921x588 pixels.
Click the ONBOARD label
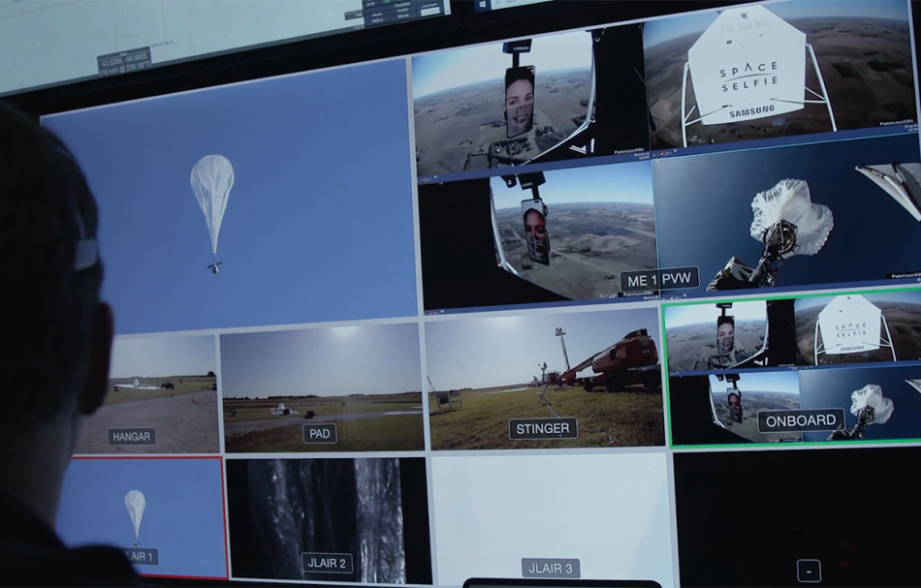tap(801, 420)
